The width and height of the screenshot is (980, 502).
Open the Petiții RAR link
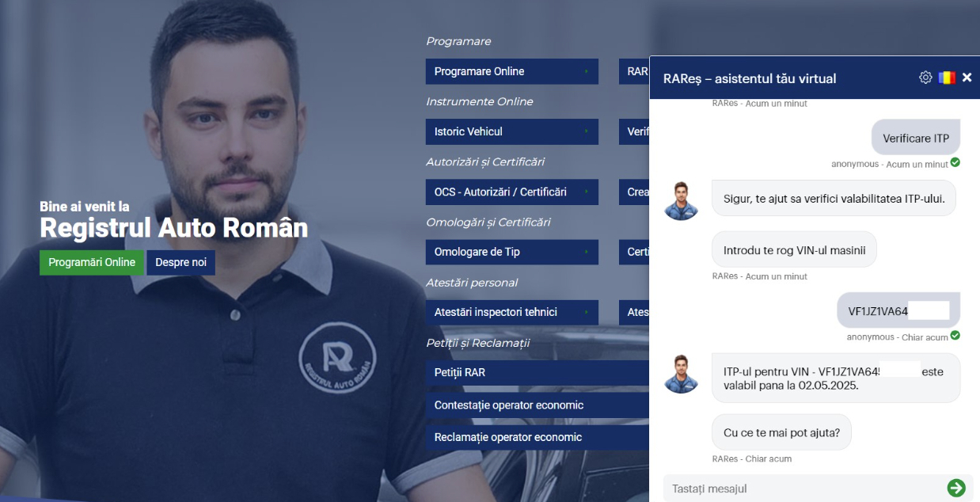click(537, 372)
